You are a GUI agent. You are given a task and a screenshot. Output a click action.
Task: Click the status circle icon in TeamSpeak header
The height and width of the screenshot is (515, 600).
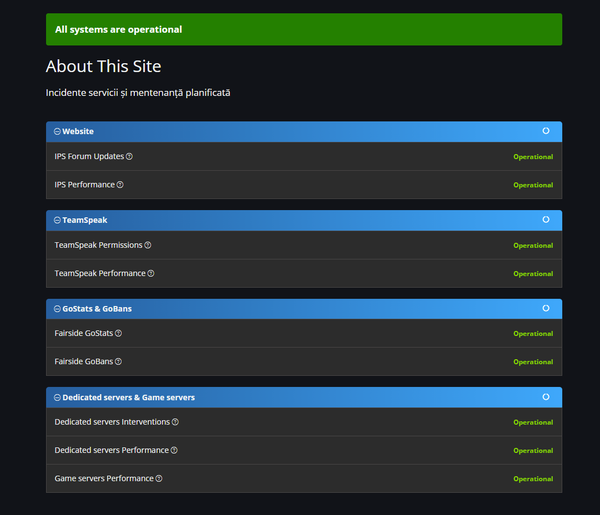(546, 220)
